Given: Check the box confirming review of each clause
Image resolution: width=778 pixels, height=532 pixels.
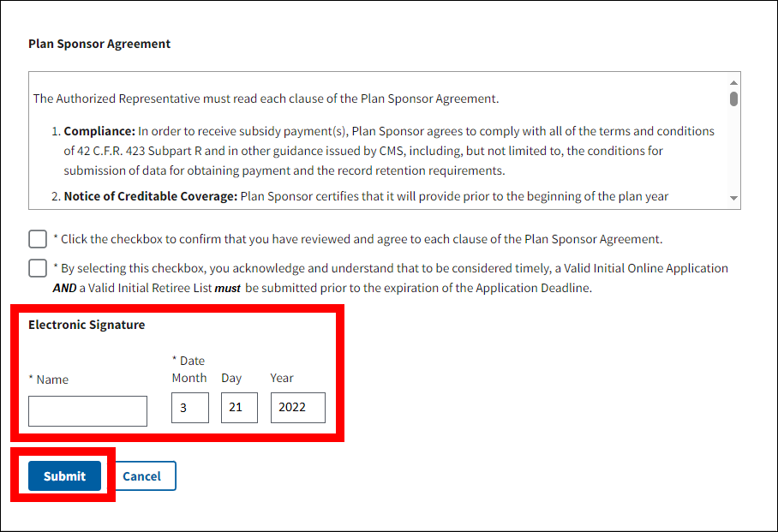Looking at the screenshot, I should click(x=38, y=239).
